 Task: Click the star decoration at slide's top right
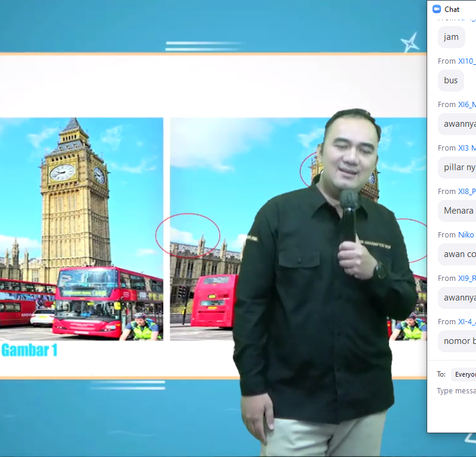click(409, 42)
